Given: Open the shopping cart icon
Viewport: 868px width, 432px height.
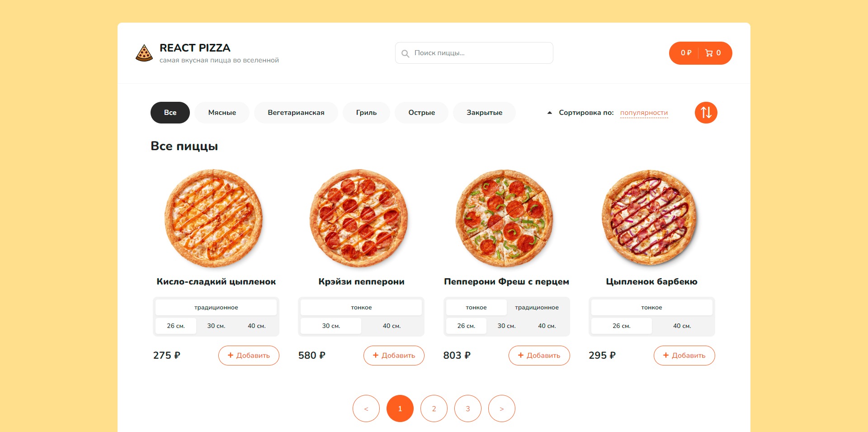Looking at the screenshot, I should [x=709, y=53].
